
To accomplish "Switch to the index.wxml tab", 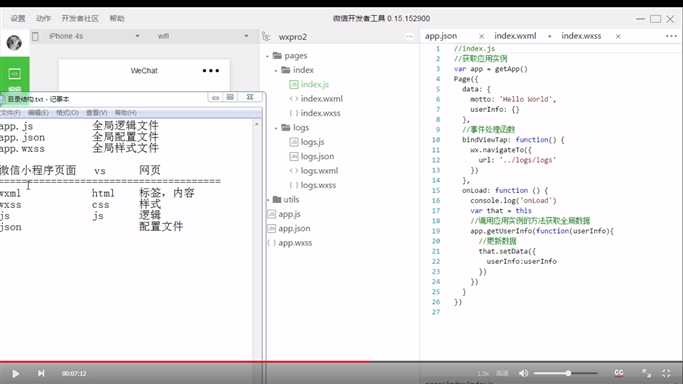I will click(515, 36).
